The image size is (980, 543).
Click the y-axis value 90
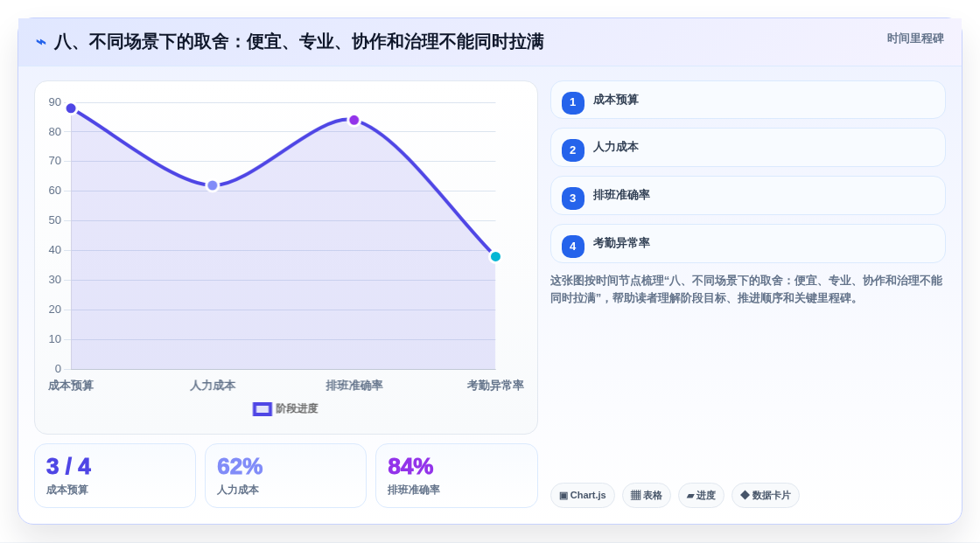[x=55, y=101]
